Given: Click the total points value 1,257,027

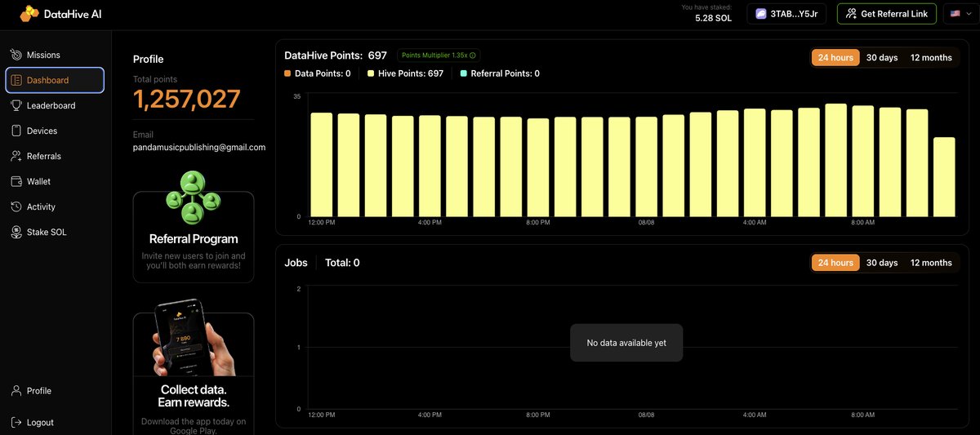Looking at the screenshot, I should point(187,100).
